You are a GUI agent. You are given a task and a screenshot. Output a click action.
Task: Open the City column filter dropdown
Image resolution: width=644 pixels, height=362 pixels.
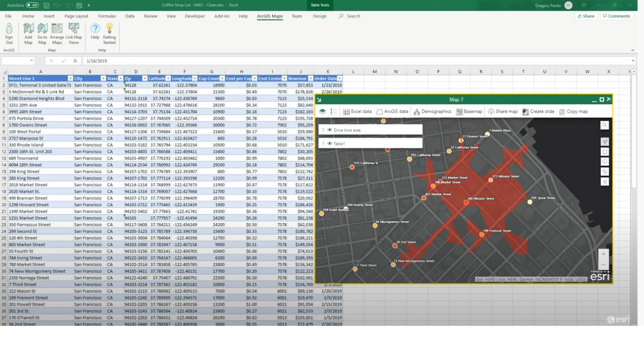(x=103, y=78)
